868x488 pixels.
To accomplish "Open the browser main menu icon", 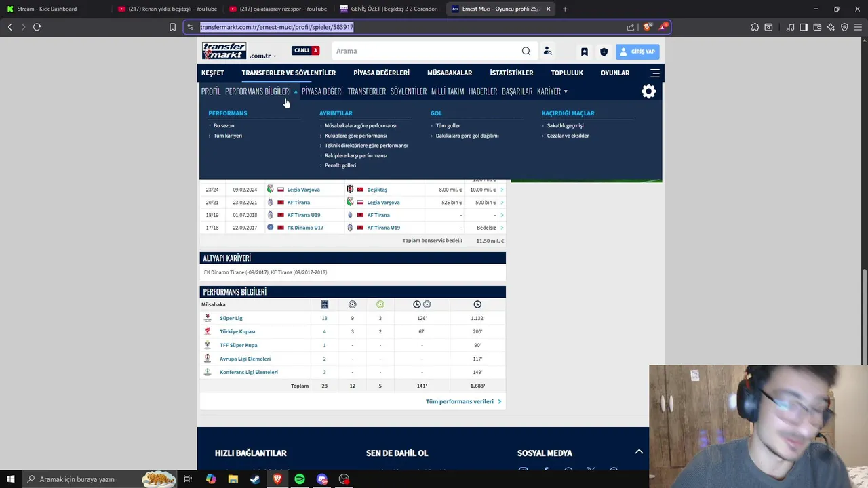I will tap(858, 27).
